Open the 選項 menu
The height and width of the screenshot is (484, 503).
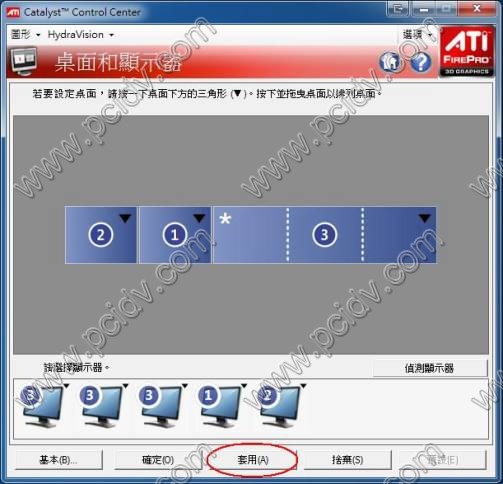pyautogui.click(x=417, y=34)
